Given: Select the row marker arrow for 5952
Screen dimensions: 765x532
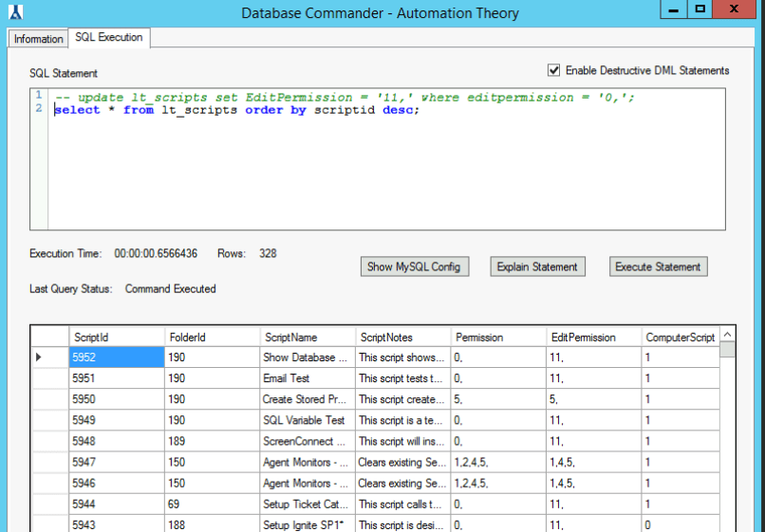Looking at the screenshot, I should 39,358.
